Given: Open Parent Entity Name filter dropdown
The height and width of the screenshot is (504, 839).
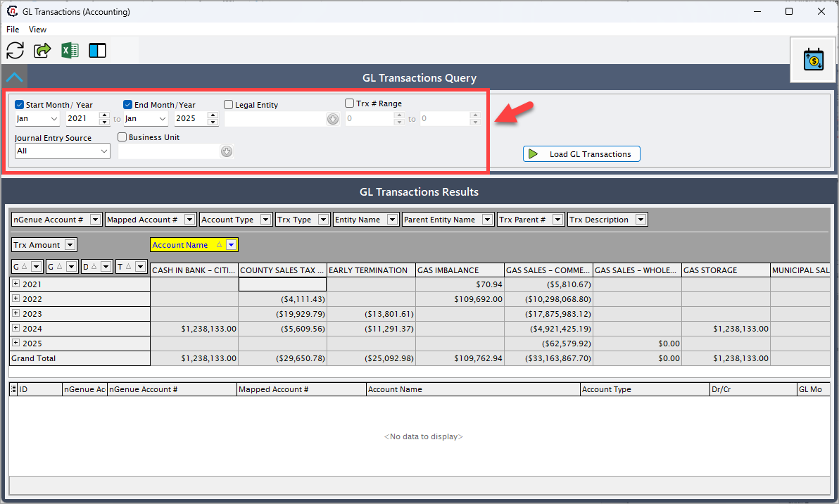Looking at the screenshot, I should (x=487, y=220).
